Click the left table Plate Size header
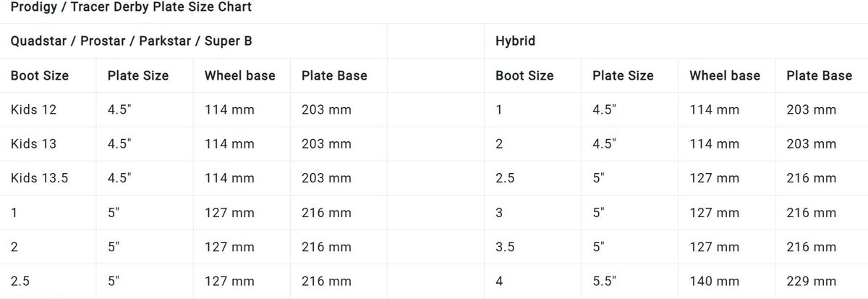Screen dimensions: 868x299 [x=137, y=75]
